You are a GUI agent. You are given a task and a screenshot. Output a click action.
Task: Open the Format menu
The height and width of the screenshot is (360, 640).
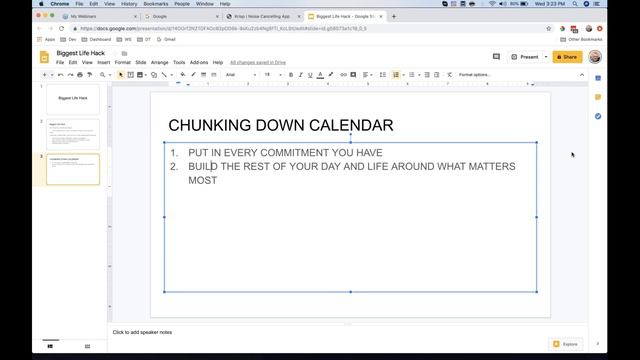(x=122, y=62)
